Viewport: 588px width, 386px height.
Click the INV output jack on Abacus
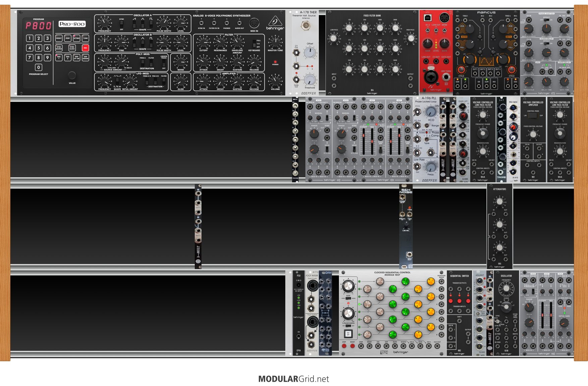494,86
